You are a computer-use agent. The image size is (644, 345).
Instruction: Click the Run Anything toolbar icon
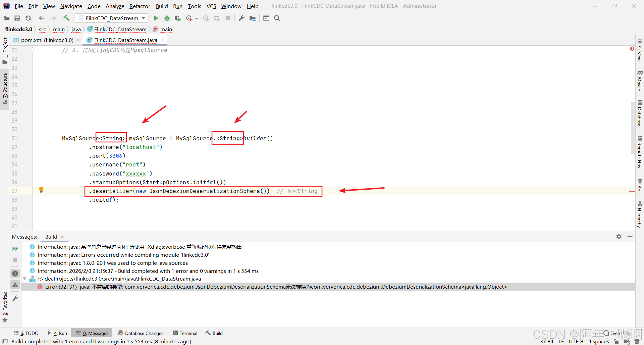pyautogui.click(x=266, y=18)
